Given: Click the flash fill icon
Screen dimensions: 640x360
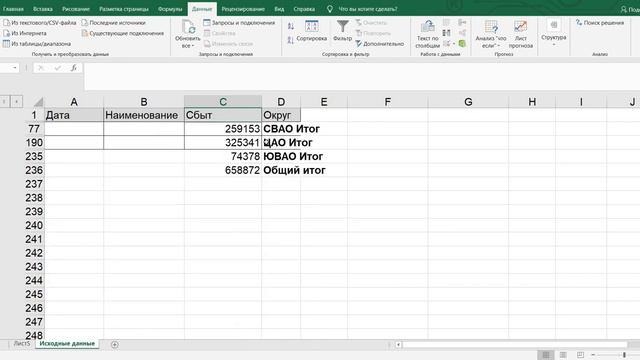Looking at the screenshot, I should point(447,22).
